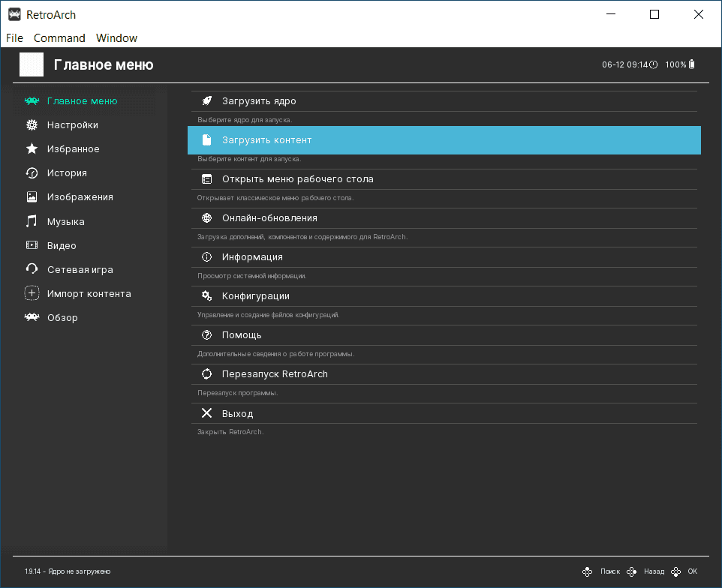Click the restart arrows icon for Перезапуск
The image size is (722, 588).
pos(206,374)
